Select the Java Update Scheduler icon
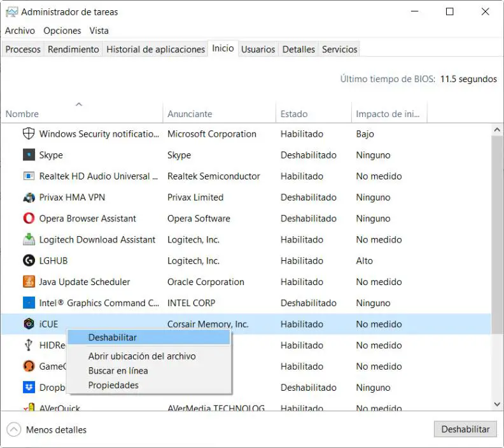504x448 pixels. coord(29,281)
